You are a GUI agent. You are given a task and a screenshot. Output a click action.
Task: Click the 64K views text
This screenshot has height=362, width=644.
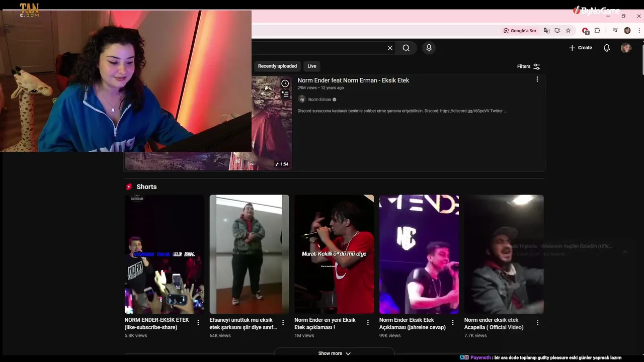point(220,335)
